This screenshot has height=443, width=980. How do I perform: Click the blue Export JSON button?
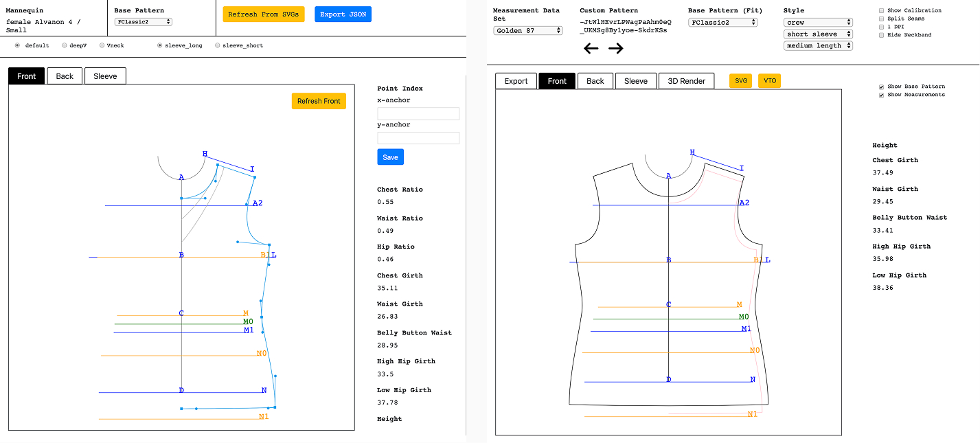(343, 14)
